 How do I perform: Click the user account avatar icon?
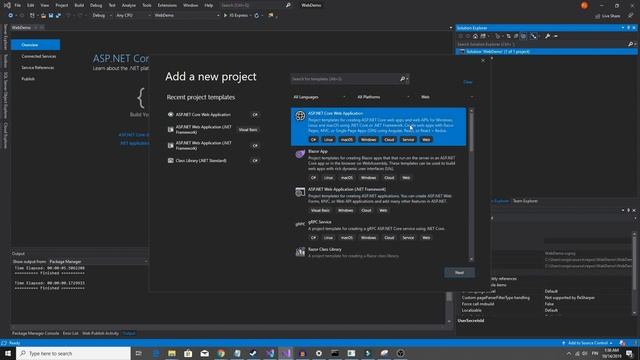pyautogui.click(x=584, y=5)
